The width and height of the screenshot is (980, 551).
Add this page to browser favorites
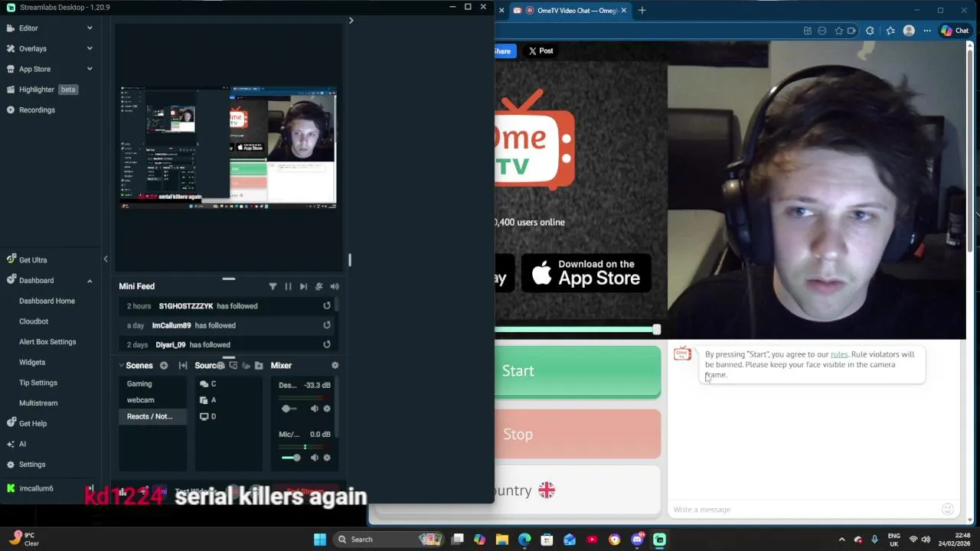pyautogui.click(x=839, y=31)
